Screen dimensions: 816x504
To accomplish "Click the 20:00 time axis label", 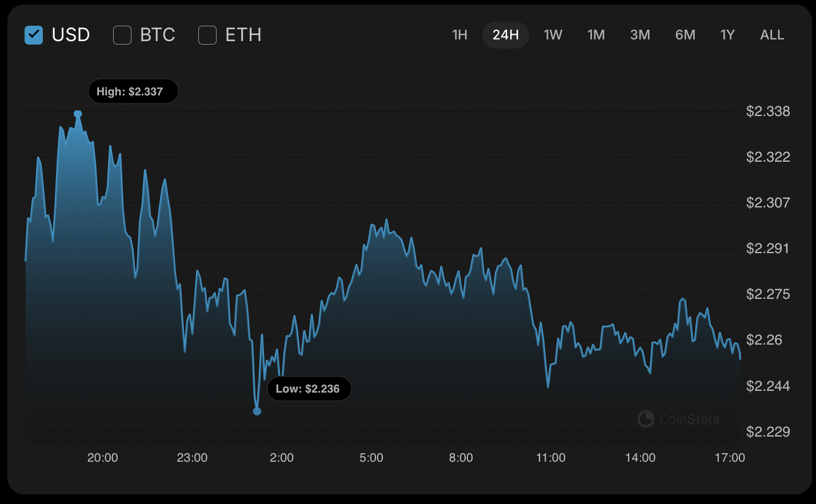I will [x=103, y=458].
